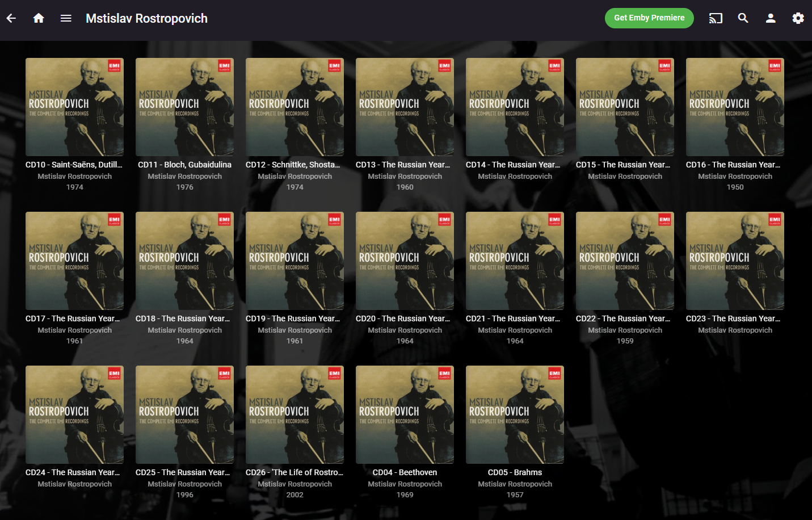Click Mstislav Rostropovich artist under CD26
The image size is (812, 520).
294,484
